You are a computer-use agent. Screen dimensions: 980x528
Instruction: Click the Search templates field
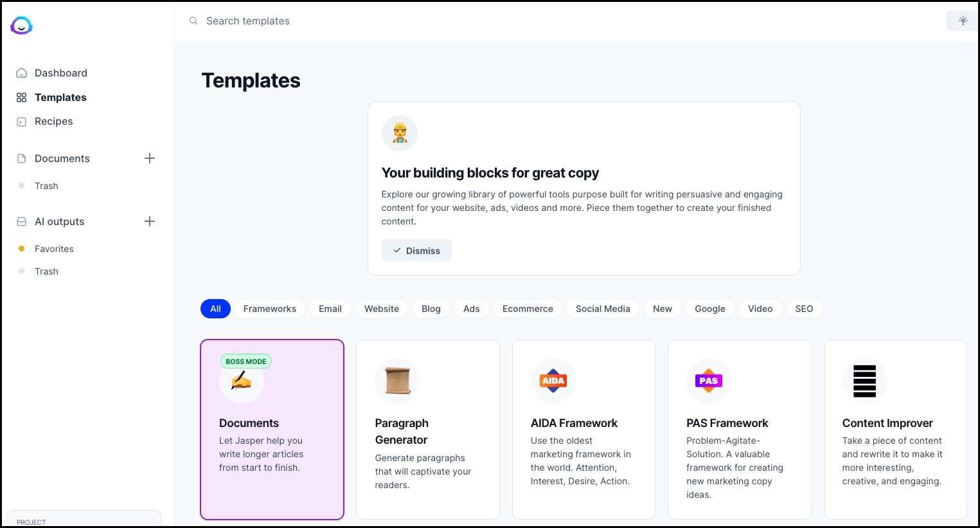click(x=386, y=21)
